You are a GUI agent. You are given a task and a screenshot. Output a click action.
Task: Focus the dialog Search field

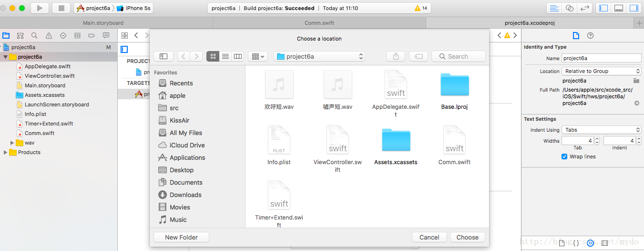[x=459, y=56]
